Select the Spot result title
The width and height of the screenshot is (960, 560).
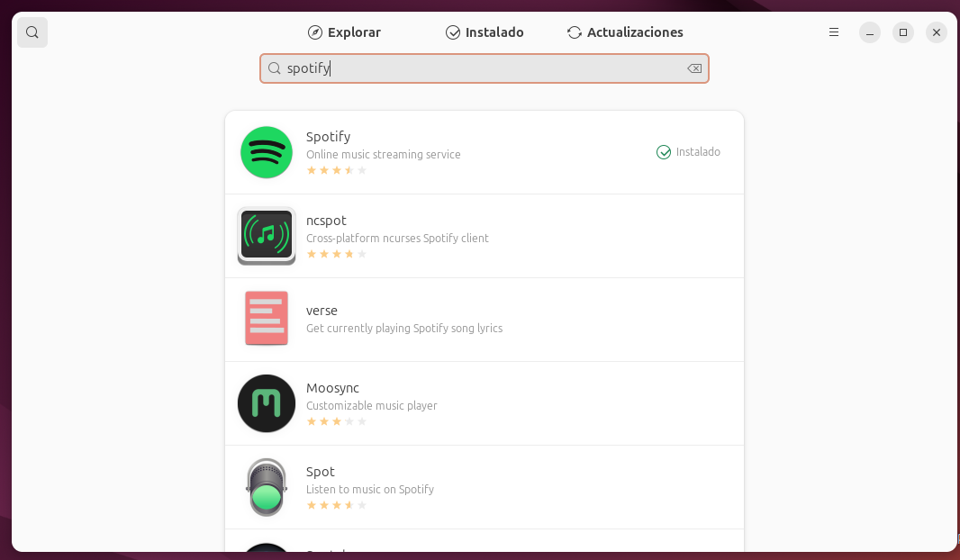pyautogui.click(x=321, y=472)
